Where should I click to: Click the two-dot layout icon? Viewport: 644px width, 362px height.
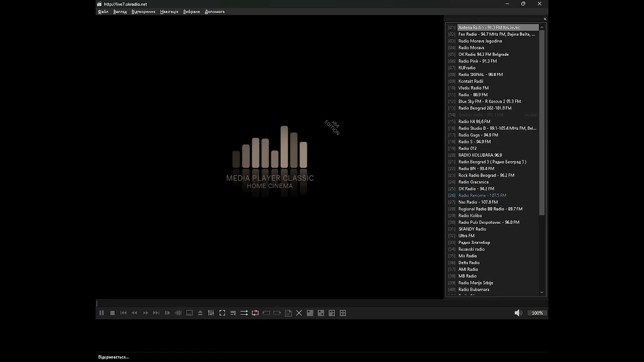321,313
